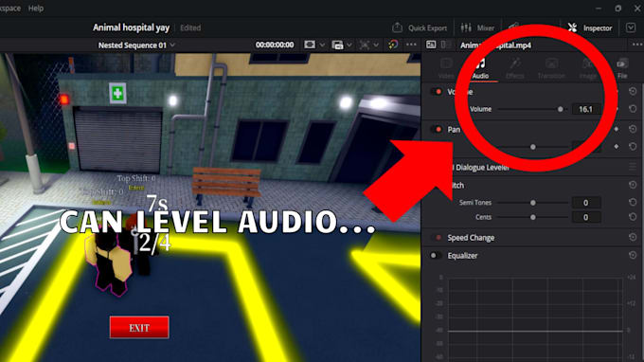This screenshot has width=644, height=362.
Task: Open the Help menu
Action: pyautogui.click(x=36, y=9)
